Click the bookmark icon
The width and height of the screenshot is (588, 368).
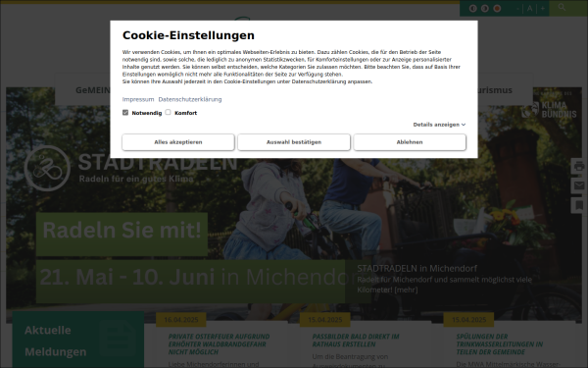pos(579,206)
